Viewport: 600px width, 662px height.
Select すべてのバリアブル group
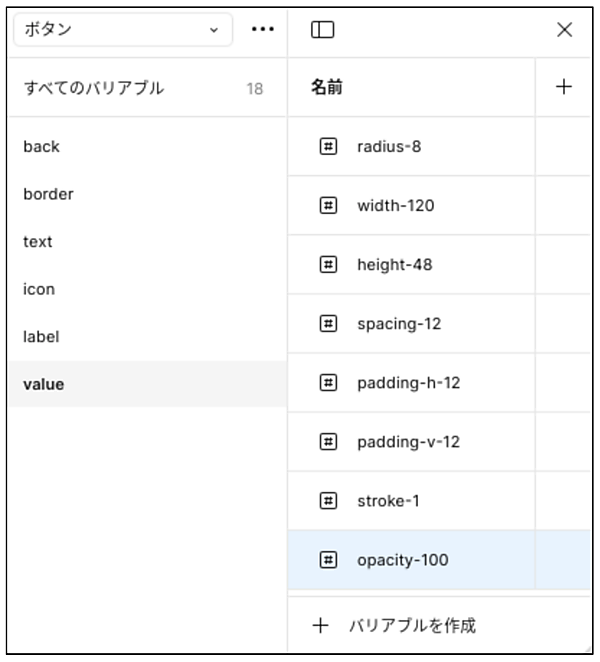[94, 88]
